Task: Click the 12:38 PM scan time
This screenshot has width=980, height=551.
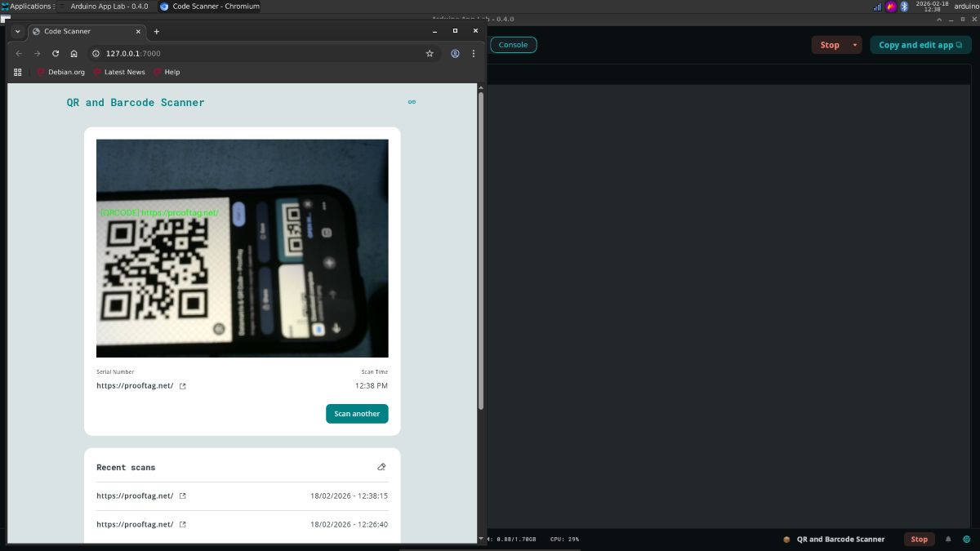Action: (372, 385)
